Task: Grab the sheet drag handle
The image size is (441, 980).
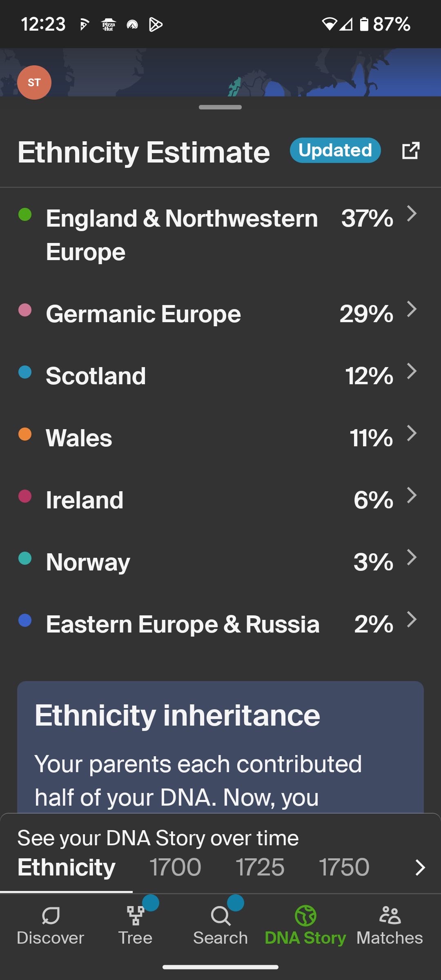Action: click(x=220, y=107)
